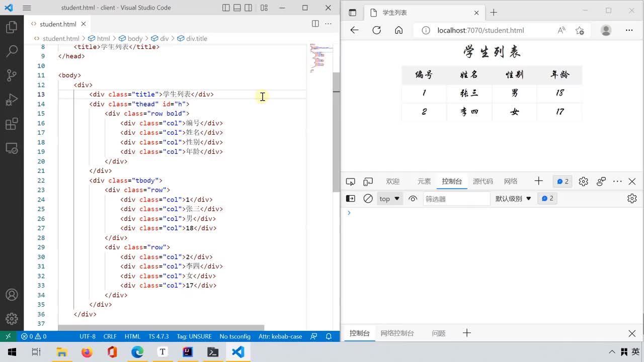Click the editor horizontal scrollbar thumb
Viewport: 644px width, 362px height.
[161, 328]
